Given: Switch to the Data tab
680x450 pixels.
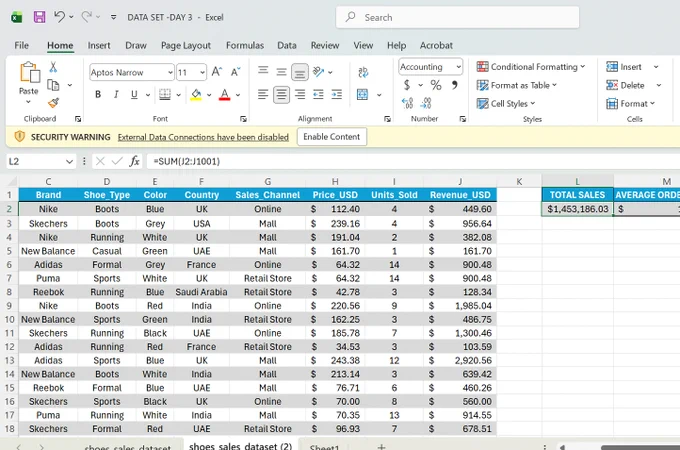Looking at the screenshot, I should tap(287, 46).
